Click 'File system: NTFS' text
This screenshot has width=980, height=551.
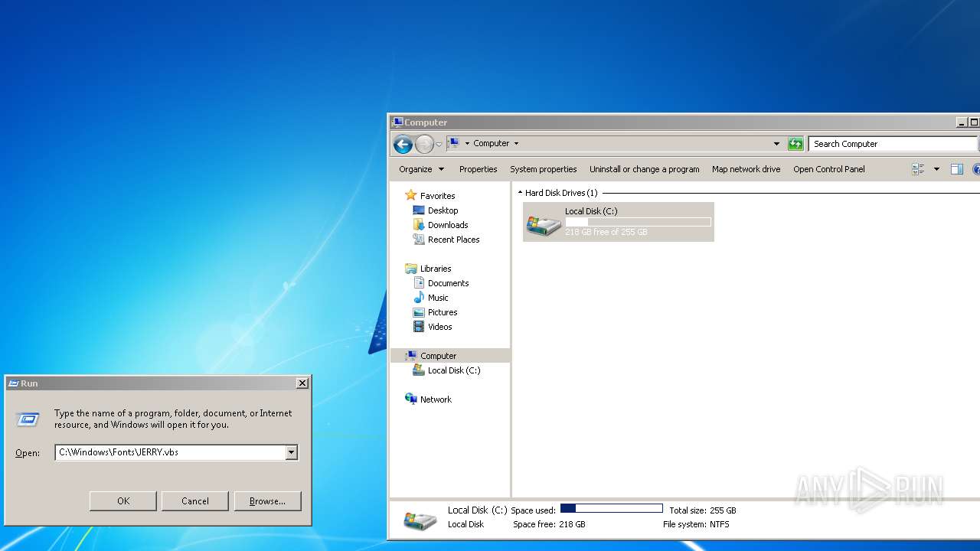696,524
